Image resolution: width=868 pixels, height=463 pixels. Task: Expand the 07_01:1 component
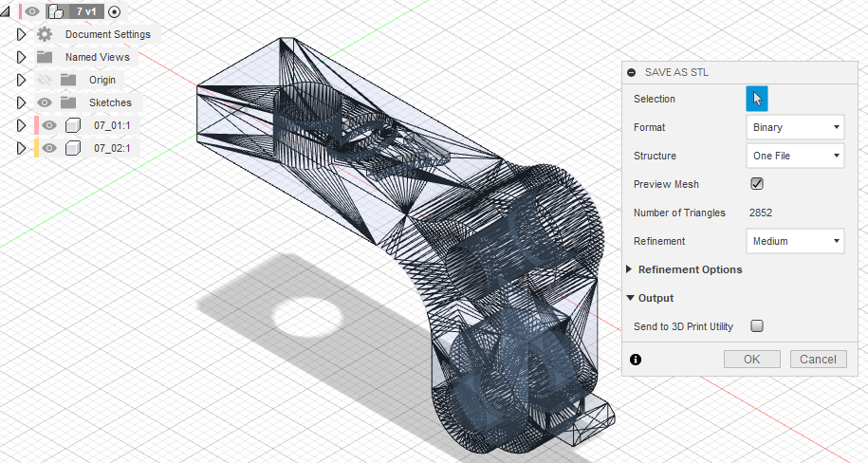[21, 125]
